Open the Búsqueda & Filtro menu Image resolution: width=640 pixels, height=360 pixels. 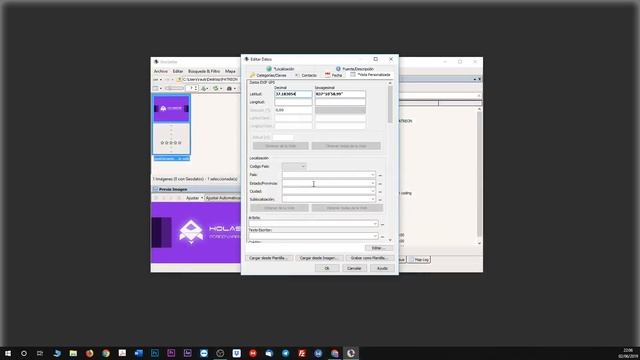click(204, 71)
